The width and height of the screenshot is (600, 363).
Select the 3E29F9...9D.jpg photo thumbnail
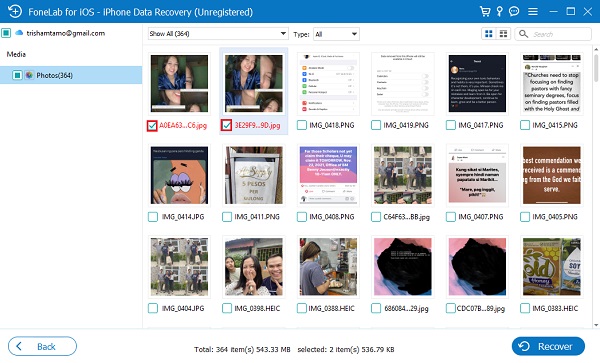(254, 83)
